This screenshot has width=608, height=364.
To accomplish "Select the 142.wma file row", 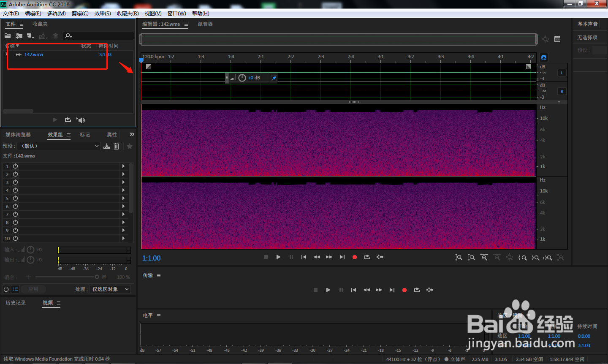I will coord(68,54).
